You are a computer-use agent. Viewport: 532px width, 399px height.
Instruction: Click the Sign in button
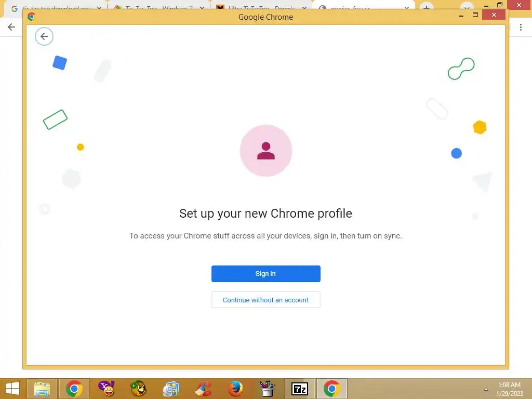[265, 274]
